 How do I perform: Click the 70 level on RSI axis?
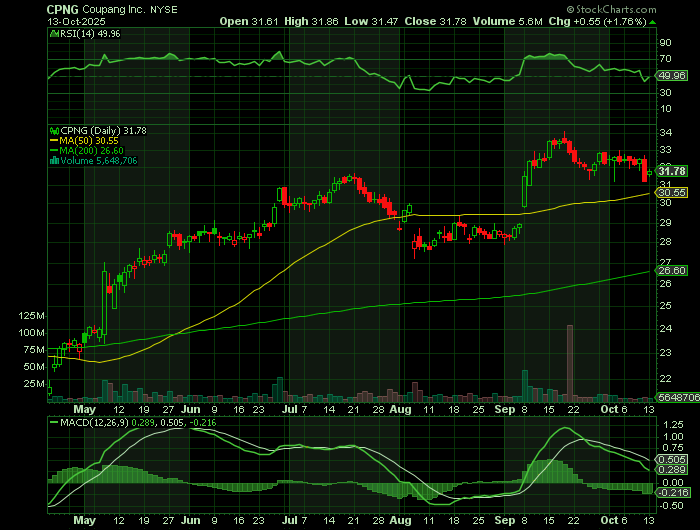pos(665,59)
